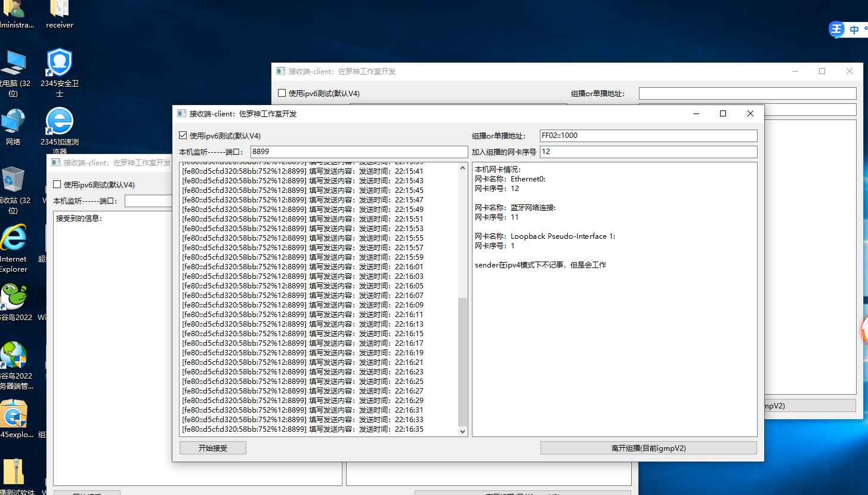Image resolution: width=868 pixels, height=495 pixels.
Task: Open the 2345安全卫士 desktop shortcut
Action: (x=59, y=63)
